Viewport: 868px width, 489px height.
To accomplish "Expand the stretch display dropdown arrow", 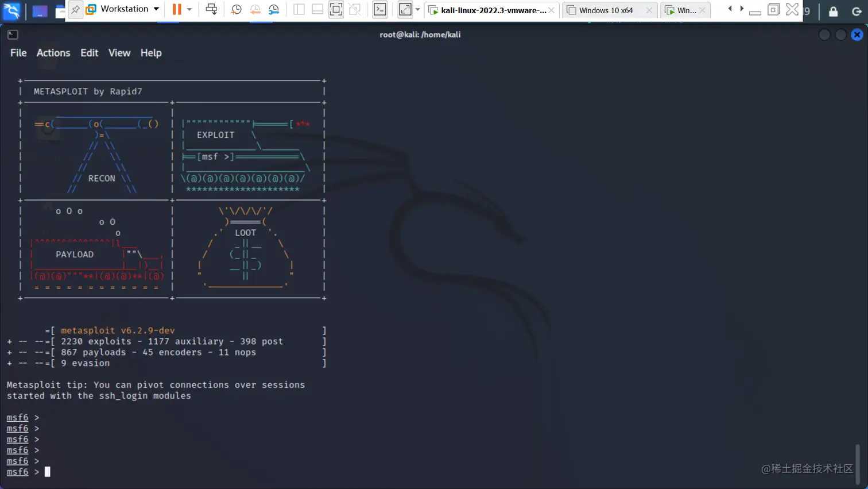I will (417, 10).
